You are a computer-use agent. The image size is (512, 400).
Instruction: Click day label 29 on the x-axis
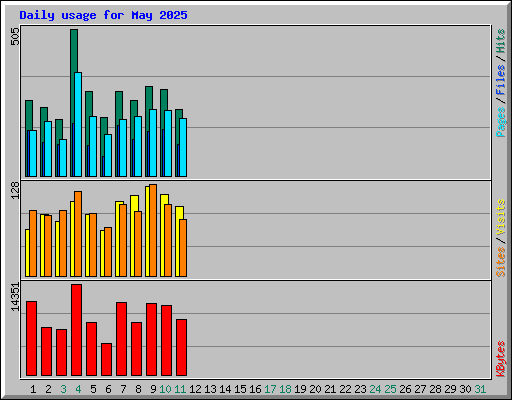pos(450,389)
